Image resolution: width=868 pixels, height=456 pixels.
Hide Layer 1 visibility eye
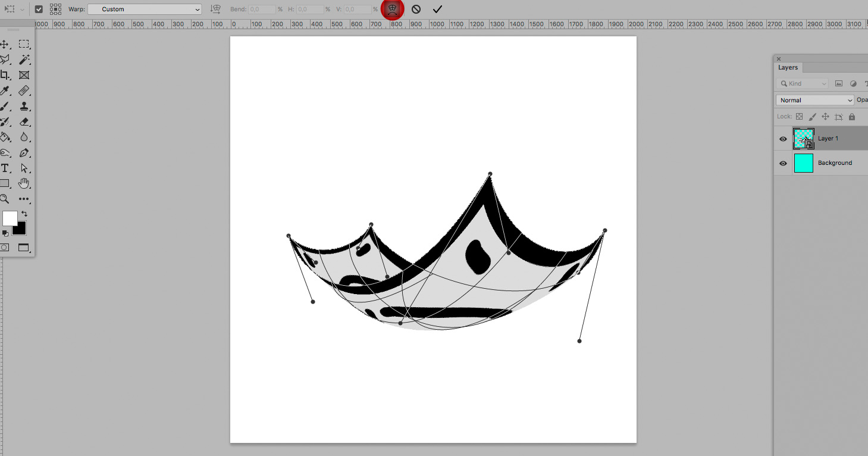(x=783, y=139)
